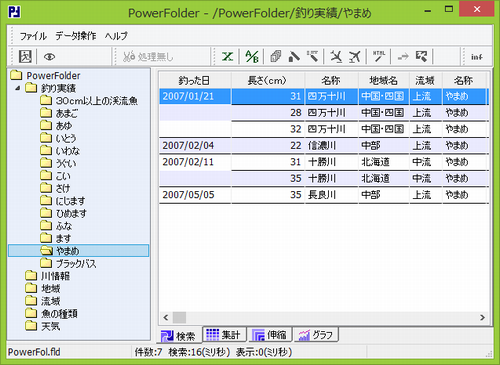Click the inf info icon

tap(477, 57)
